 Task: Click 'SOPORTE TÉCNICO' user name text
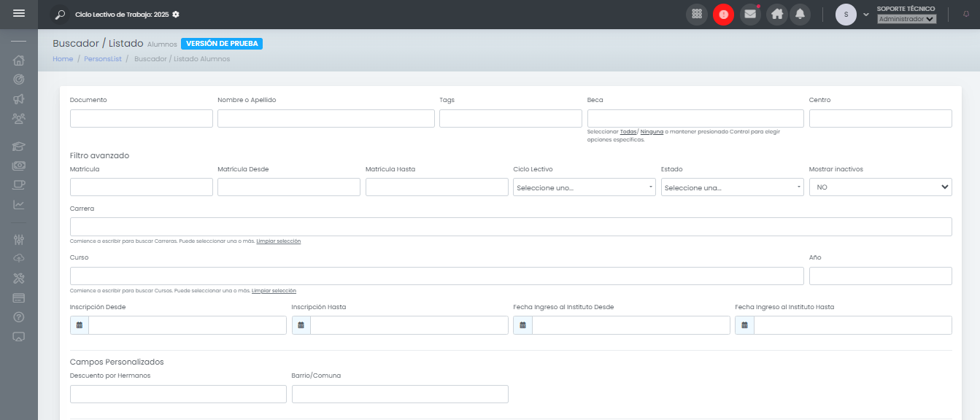pyautogui.click(x=906, y=9)
